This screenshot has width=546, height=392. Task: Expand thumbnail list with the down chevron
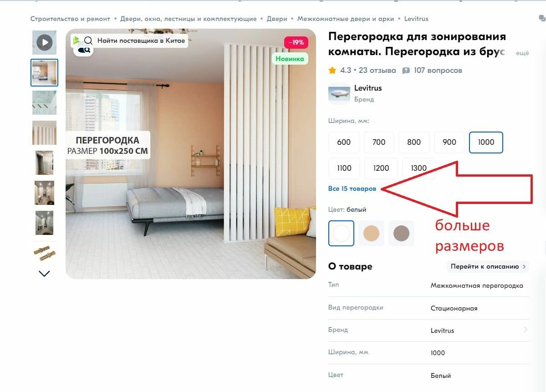[x=44, y=274]
